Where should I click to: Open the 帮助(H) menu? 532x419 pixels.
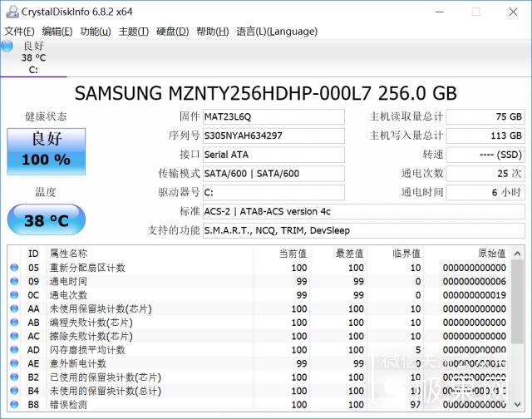213,32
